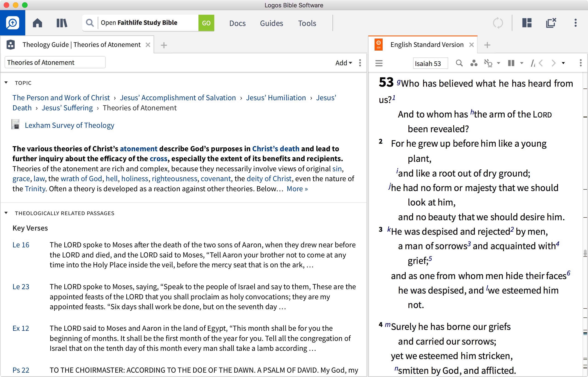588x377 pixels.
Task: Click the magnifier in the command box
Action: point(90,23)
